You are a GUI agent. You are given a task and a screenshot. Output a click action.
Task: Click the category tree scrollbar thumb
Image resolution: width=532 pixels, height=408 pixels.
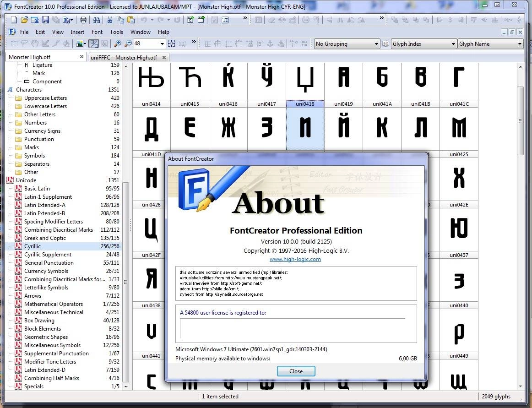(125, 282)
